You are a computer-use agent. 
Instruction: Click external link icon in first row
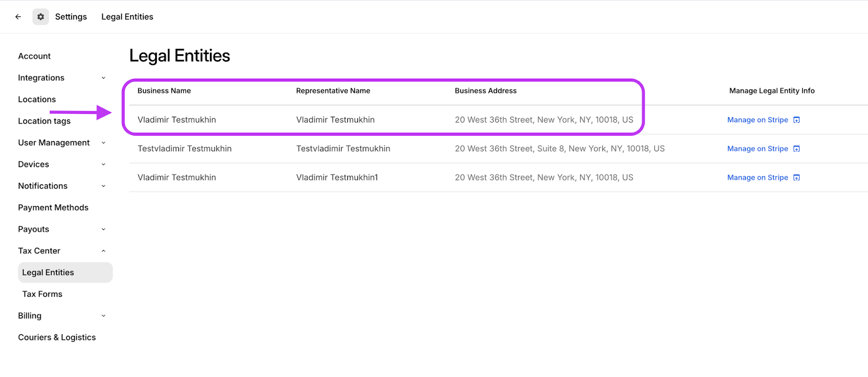click(x=796, y=120)
